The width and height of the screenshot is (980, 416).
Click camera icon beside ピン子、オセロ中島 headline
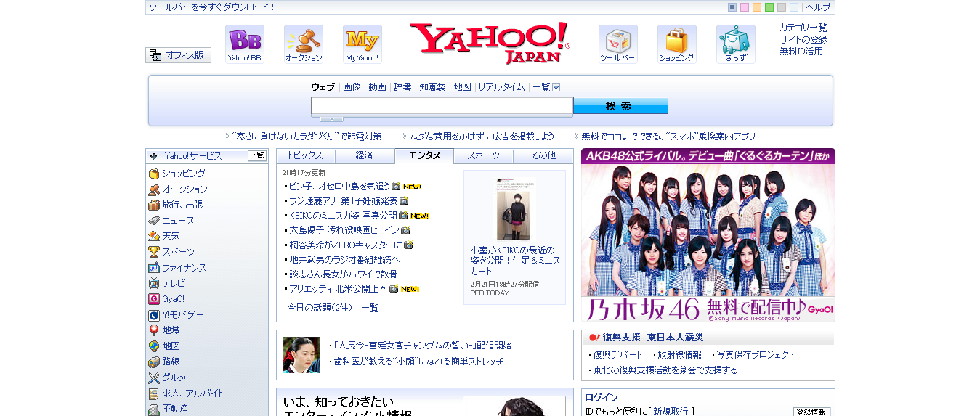coord(396,187)
